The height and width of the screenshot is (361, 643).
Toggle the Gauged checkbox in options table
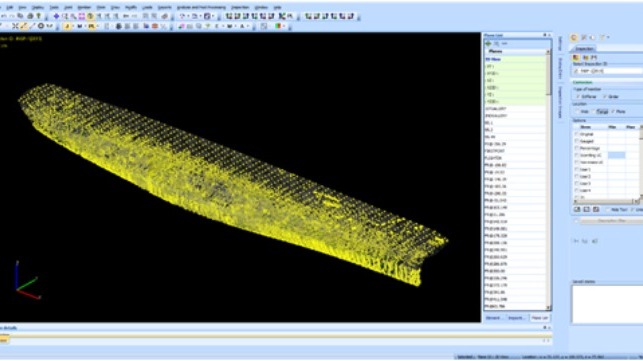577,141
